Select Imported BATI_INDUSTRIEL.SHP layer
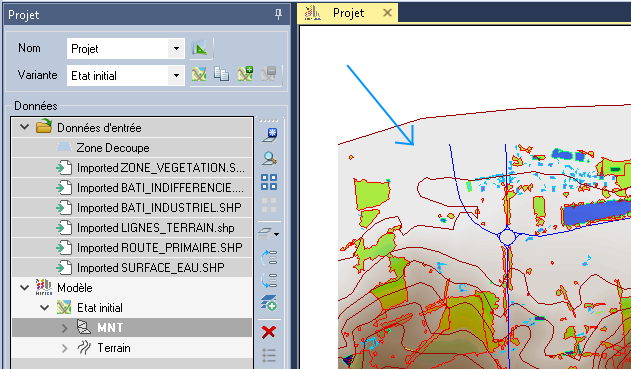Image resolution: width=631 pixels, height=369 pixels. [132, 208]
